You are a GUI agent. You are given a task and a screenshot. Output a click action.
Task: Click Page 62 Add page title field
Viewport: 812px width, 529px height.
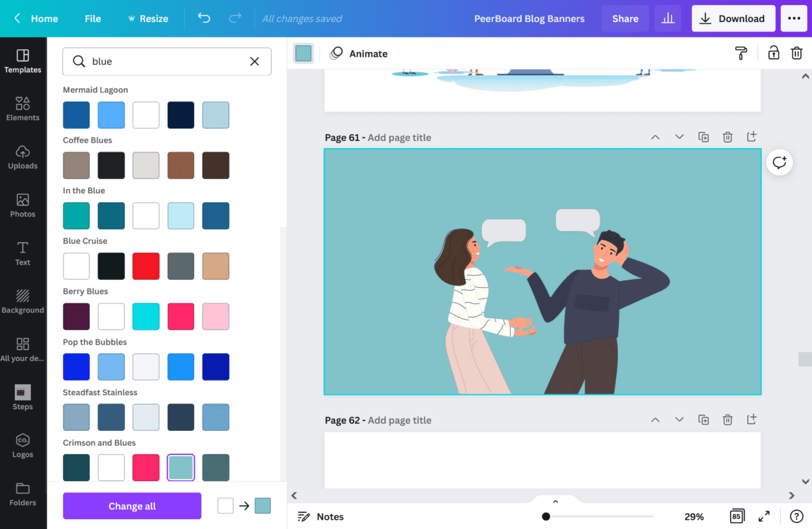tap(399, 420)
